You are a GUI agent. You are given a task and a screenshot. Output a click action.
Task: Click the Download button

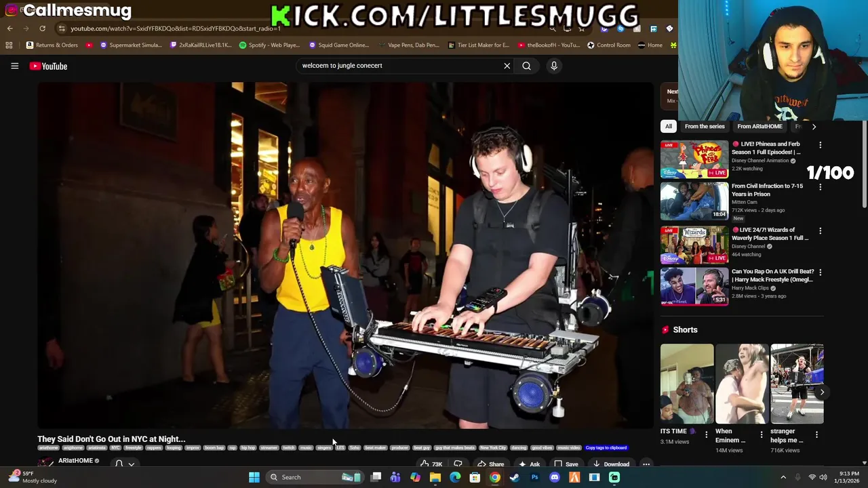610,464
